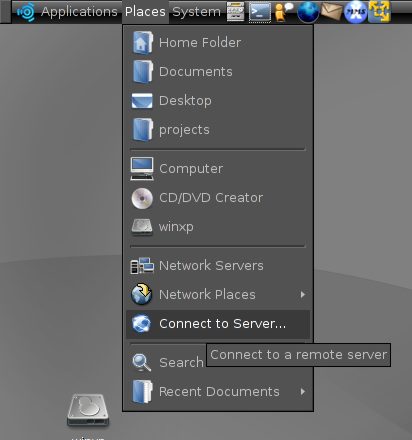Open the winxp volume menu entry
The height and width of the screenshot is (440, 412).
click(x=218, y=226)
